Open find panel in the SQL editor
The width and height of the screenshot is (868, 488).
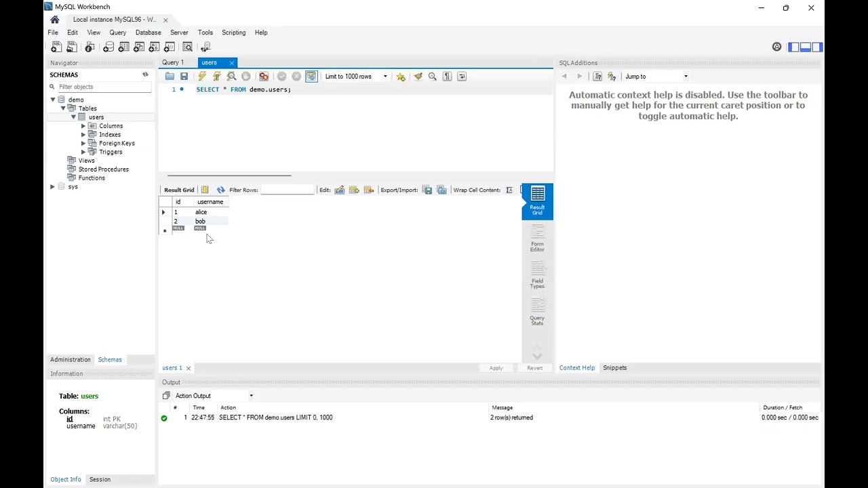click(433, 77)
